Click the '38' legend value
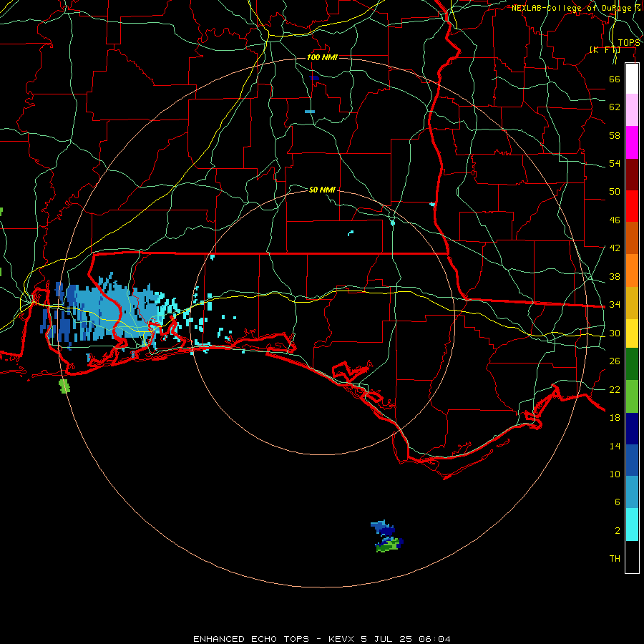The width and height of the screenshot is (644, 644). [x=615, y=277]
